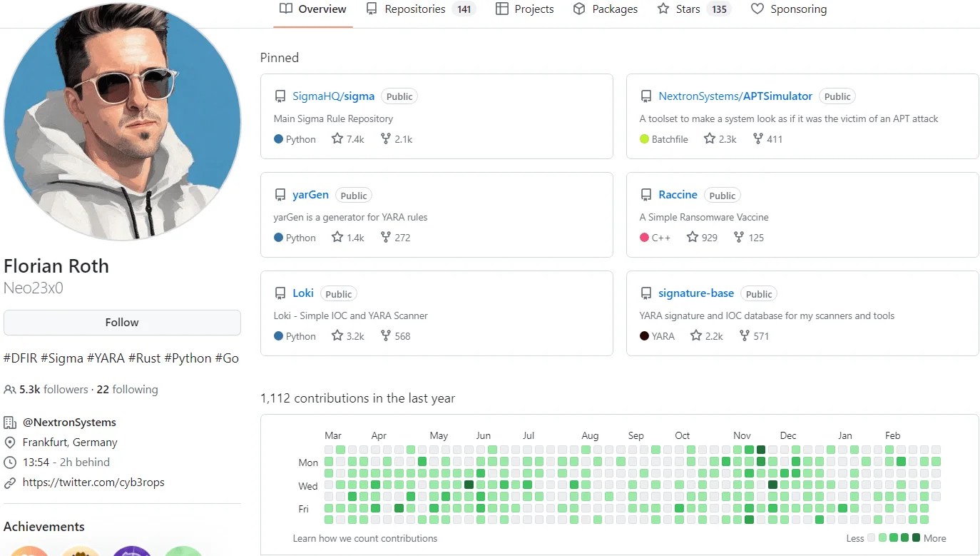Open the twitter.com/cyb3rops link
The height and width of the screenshot is (556, 980).
pyautogui.click(x=93, y=482)
